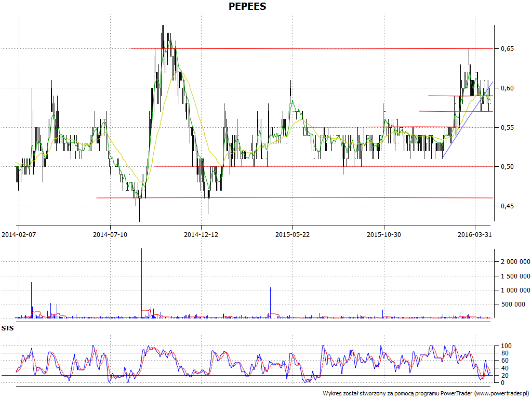Screen dimensions: 532x399
Task: Select the STS 0 scale label
Action: [503, 383]
